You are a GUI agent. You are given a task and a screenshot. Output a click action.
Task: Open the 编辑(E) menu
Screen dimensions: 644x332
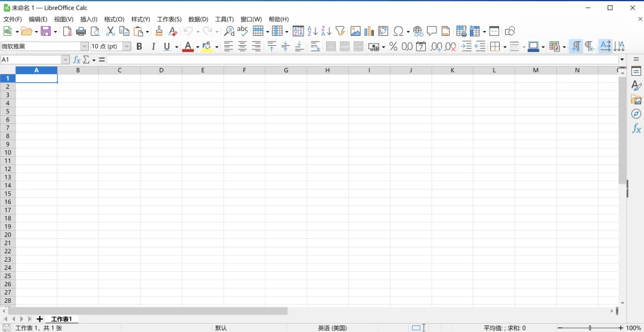coord(38,19)
